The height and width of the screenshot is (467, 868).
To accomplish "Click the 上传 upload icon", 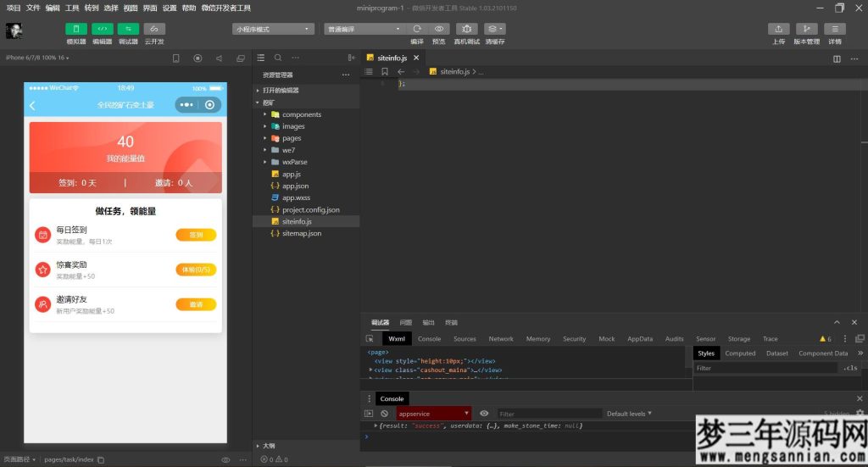I will point(779,29).
